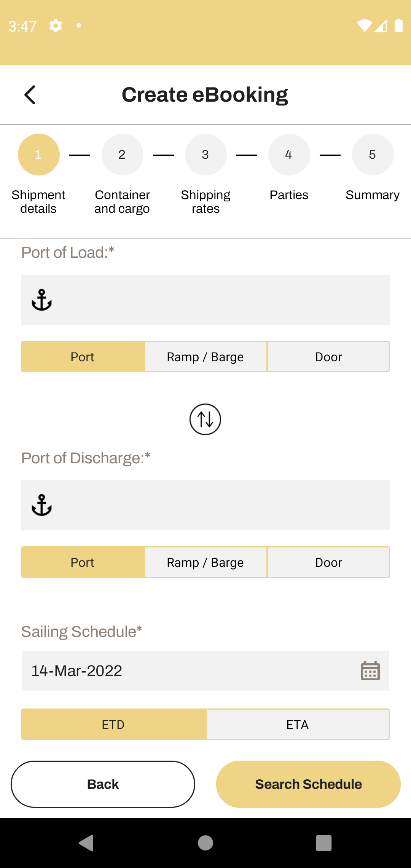Tap the Android back navigation triangle
The width and height of the screenshot is (411, 868).
[86, 843]
